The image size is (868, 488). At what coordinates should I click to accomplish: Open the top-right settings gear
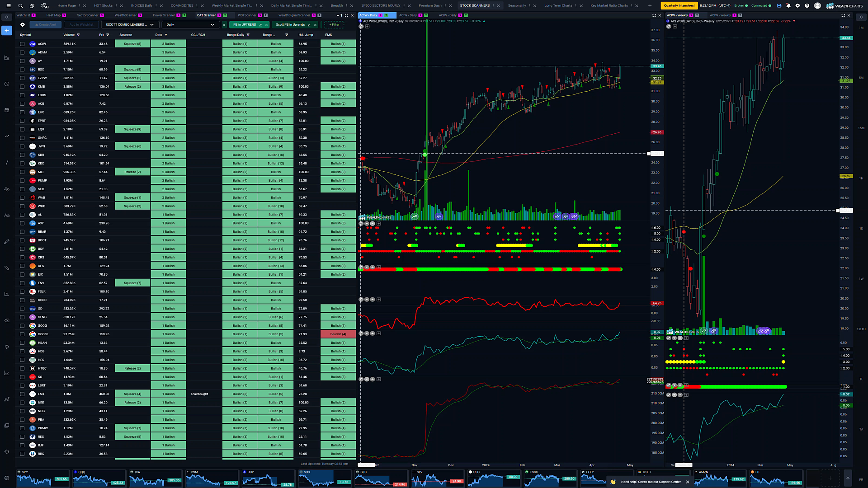(797, 6)
